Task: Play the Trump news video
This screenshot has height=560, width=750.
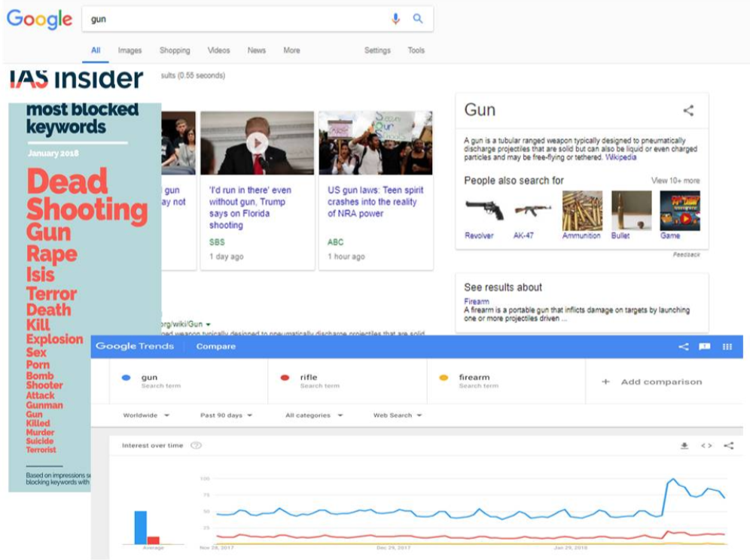Action: [257, 142]
